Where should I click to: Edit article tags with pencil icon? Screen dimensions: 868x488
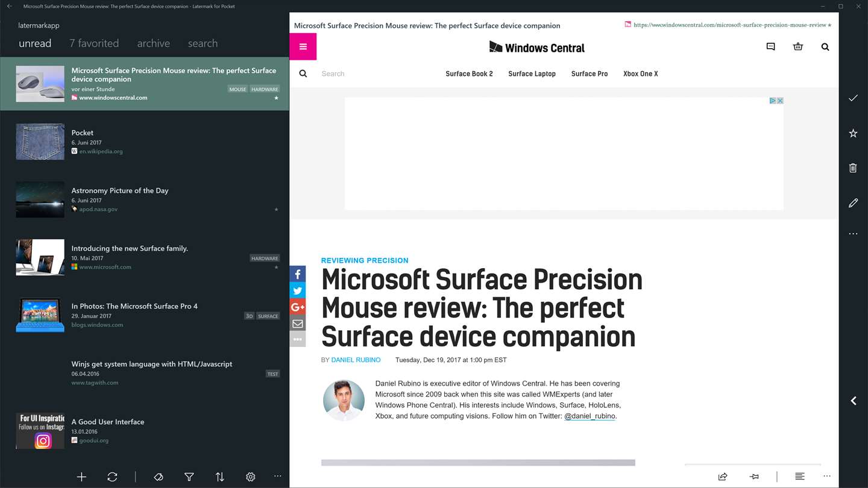[x=853, y=203]
